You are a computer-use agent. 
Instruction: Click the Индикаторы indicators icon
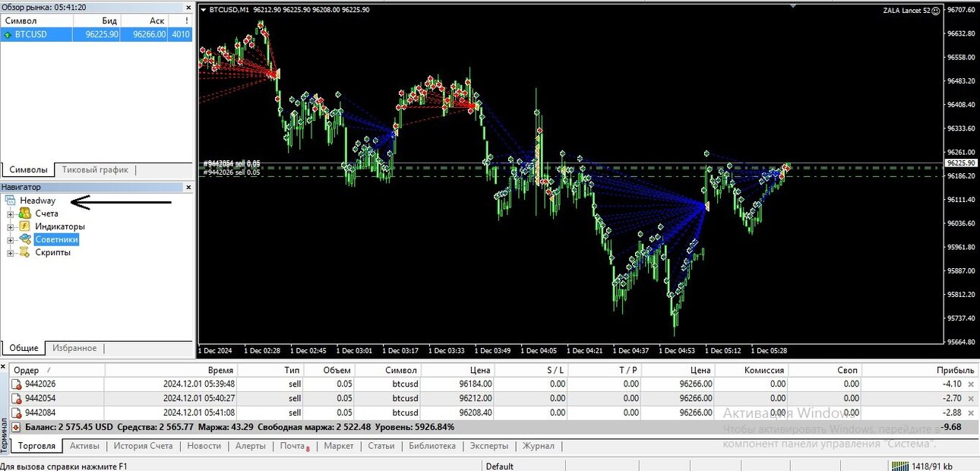[x=24, y=226]
